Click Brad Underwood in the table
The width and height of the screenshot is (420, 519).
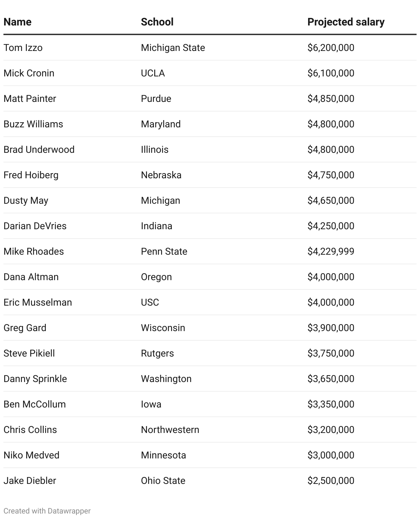[39, 149]
